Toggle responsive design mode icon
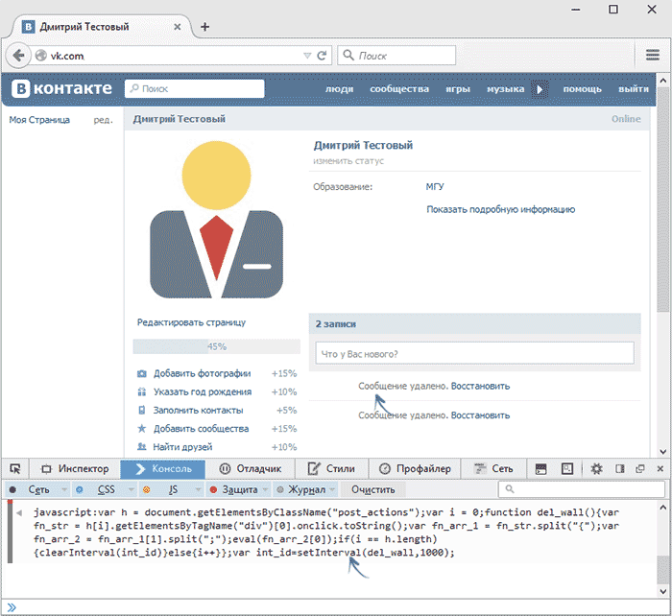The height and width of the screenshot is (616, 672). coord(567,468)
